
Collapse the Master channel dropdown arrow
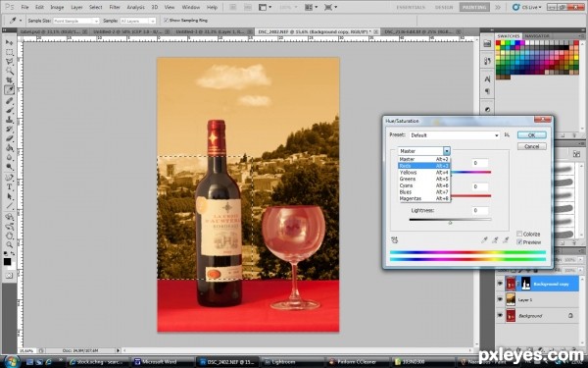(447, 151)
